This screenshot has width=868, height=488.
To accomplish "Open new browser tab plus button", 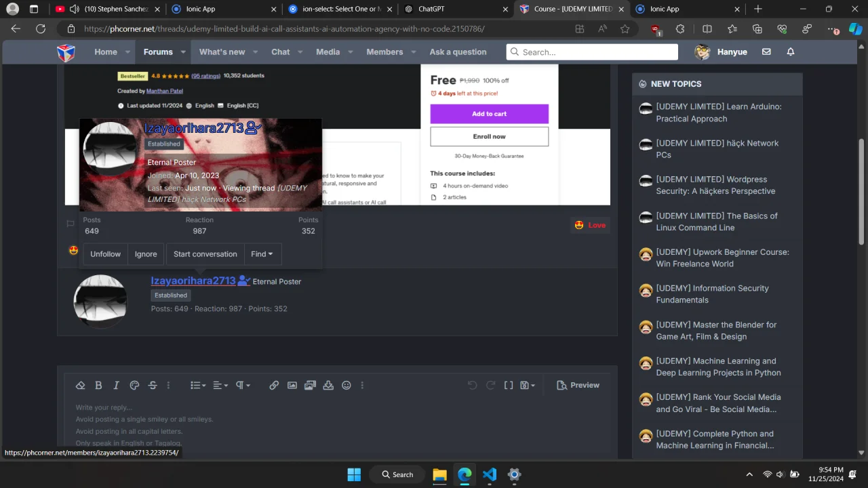I will 758,9.
